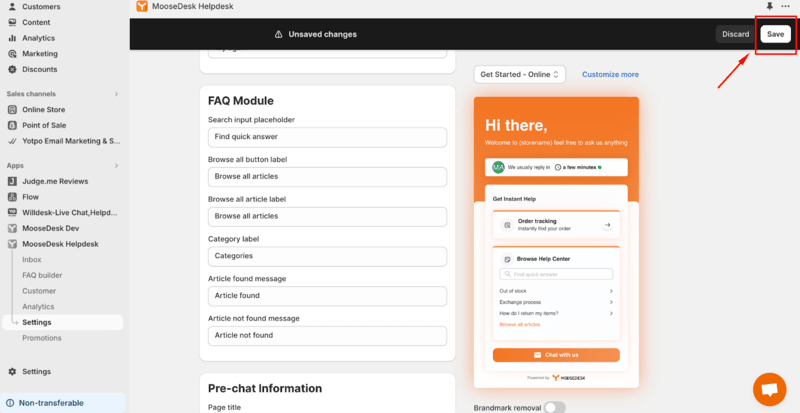800x413 pixels.
Task: Click the Online Store icon
Action: (x=12, y=110)
